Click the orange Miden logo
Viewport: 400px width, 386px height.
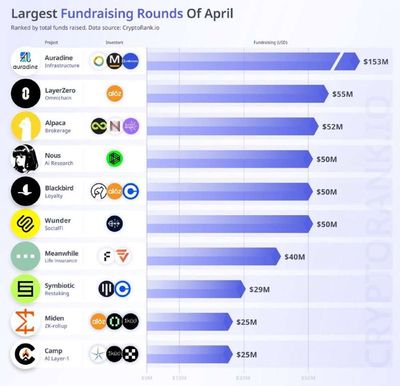point(25,322)
